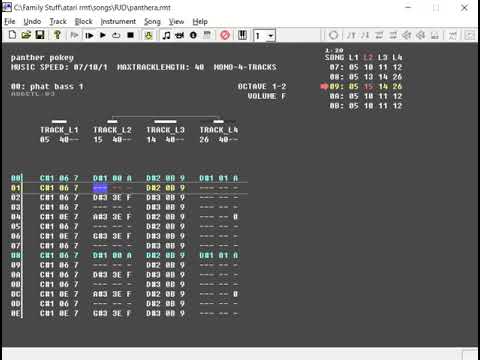Click the TRACK L3 header

tap(165, 130)
